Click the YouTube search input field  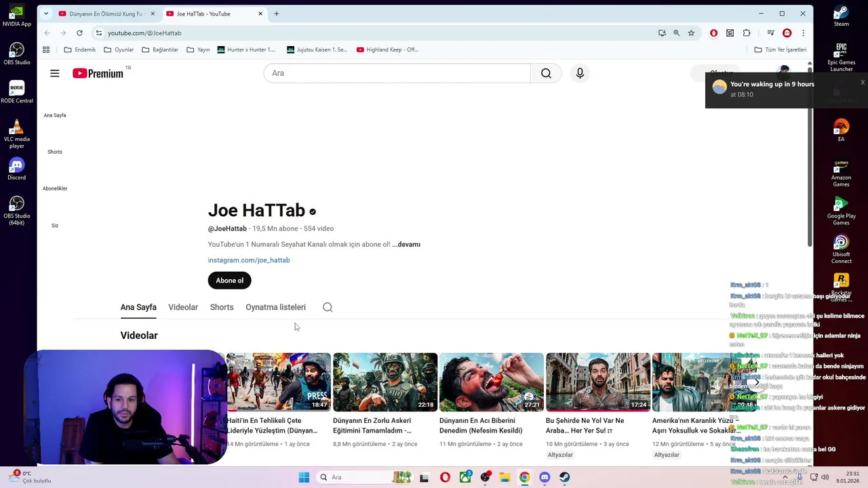397,73
